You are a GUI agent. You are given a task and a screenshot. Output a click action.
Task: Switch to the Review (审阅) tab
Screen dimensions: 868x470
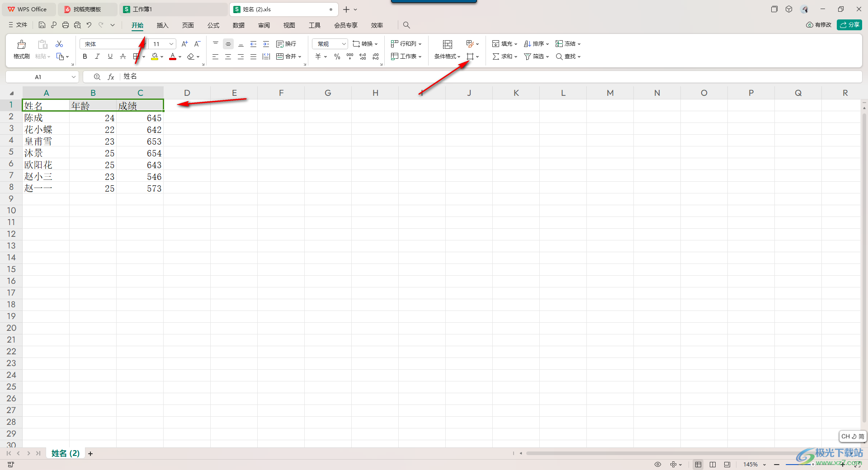pyautogui.click(x=264, y=25)
